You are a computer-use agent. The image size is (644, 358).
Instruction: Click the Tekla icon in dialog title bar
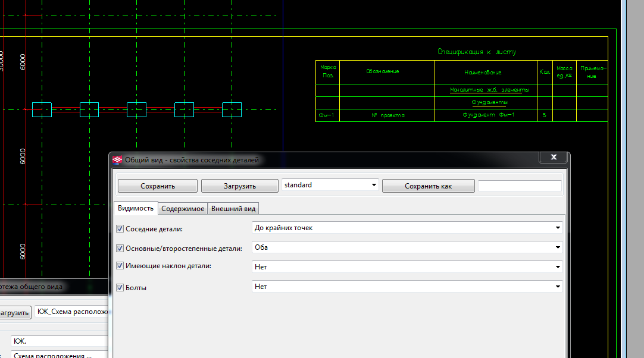(x=117, y=160)
